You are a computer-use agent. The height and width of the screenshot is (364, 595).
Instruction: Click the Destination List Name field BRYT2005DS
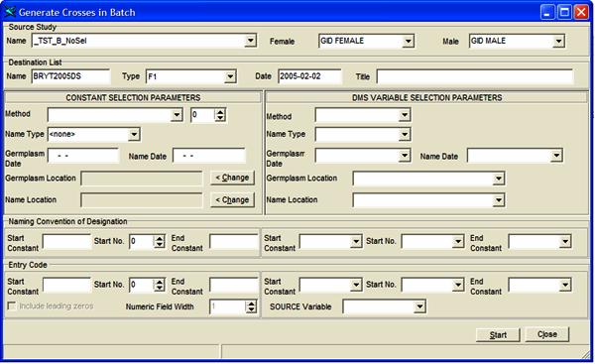pos(71,76)
